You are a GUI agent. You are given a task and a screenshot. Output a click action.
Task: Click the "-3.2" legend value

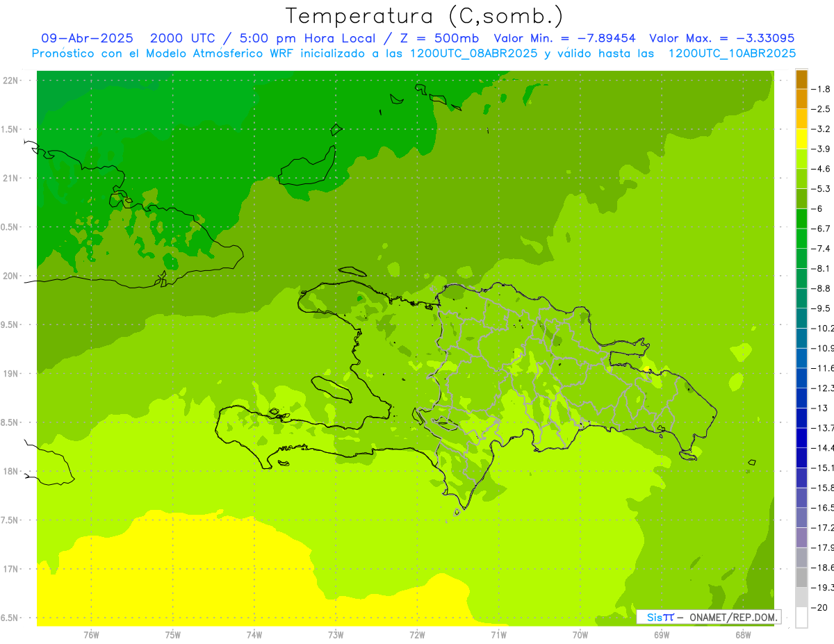coord(821,129)
